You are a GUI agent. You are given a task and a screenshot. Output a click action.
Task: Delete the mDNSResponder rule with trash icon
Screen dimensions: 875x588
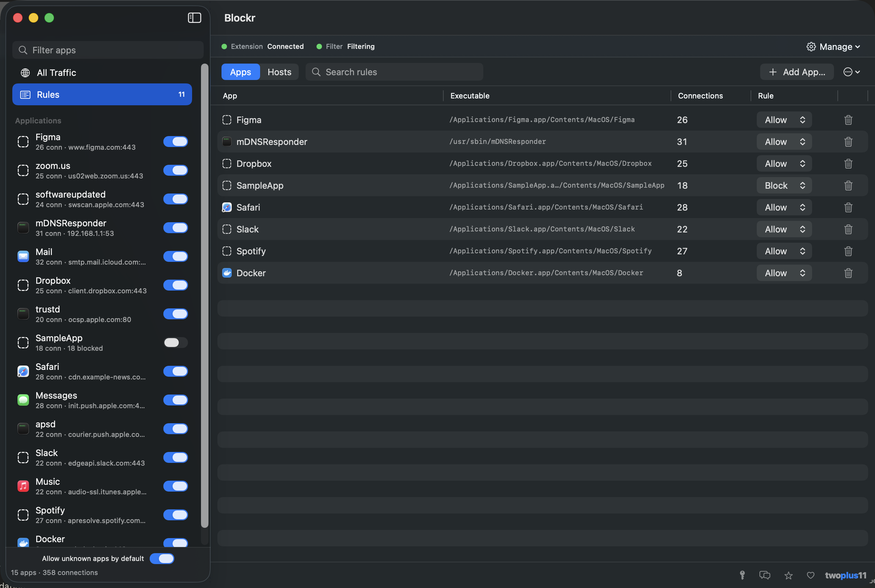[x=848, y=142]
